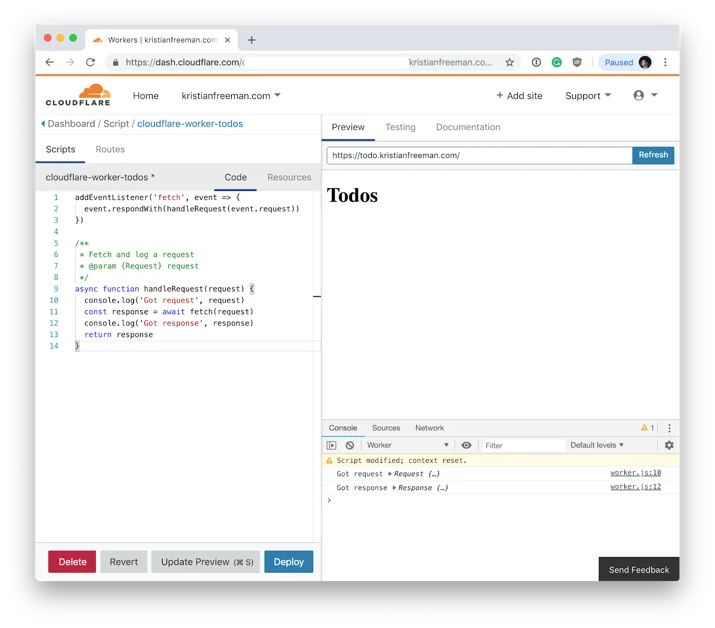This screenshot has width=715, height=628.
Task: Toggle the console sidebar icon
Action: click(x=332, y=445)
